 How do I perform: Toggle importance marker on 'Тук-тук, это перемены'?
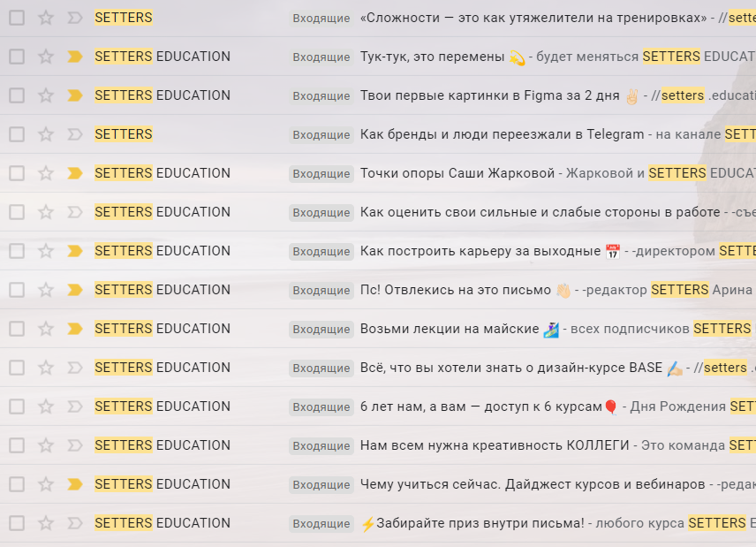(75, 57)
